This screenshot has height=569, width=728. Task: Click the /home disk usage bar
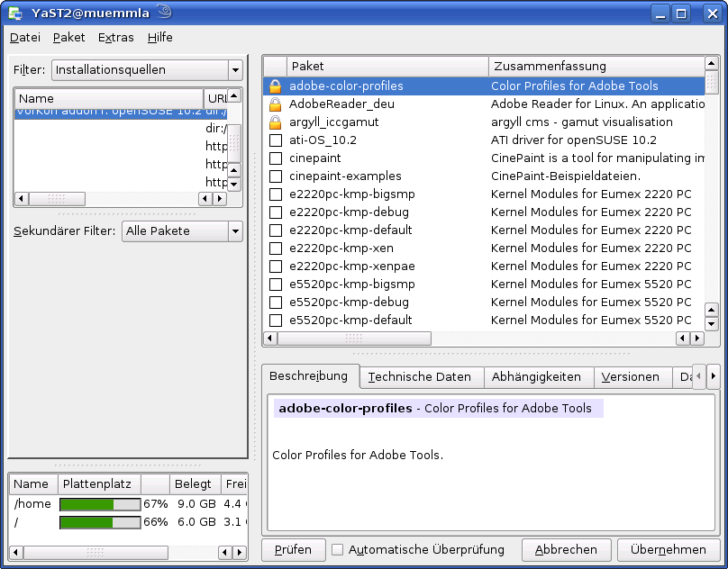100,504
